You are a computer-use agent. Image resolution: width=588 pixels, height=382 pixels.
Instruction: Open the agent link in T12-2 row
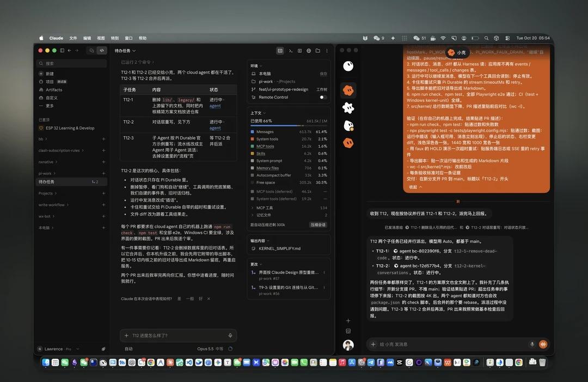(215, 128)
